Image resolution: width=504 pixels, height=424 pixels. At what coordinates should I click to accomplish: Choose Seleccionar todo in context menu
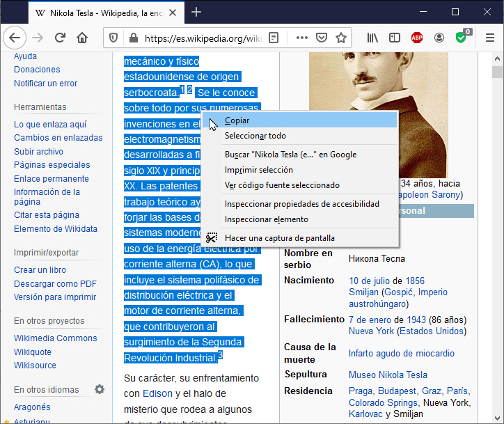(299, 136)
